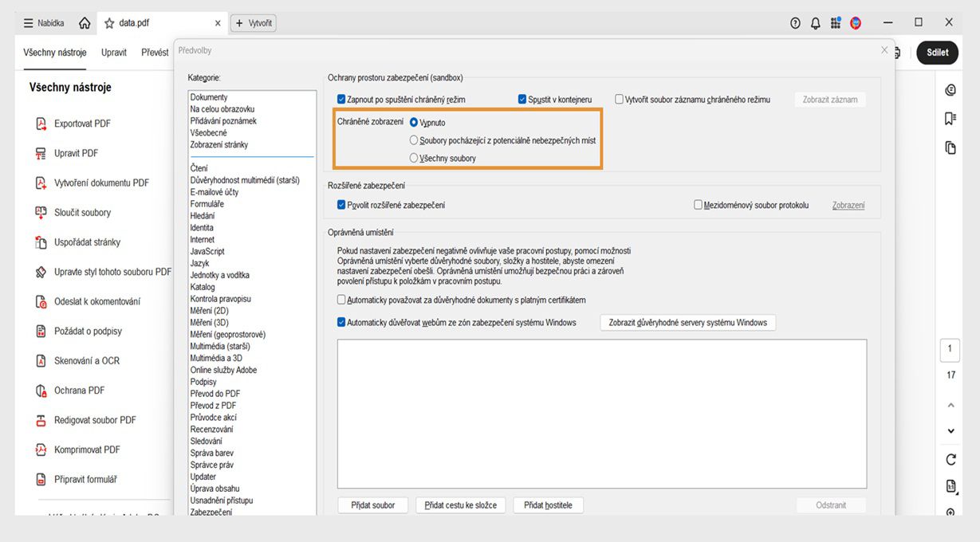Viewport: 980px width, 542px height.
Task: Click the Přidat hostitele button
Action: (x=548, y=505)
